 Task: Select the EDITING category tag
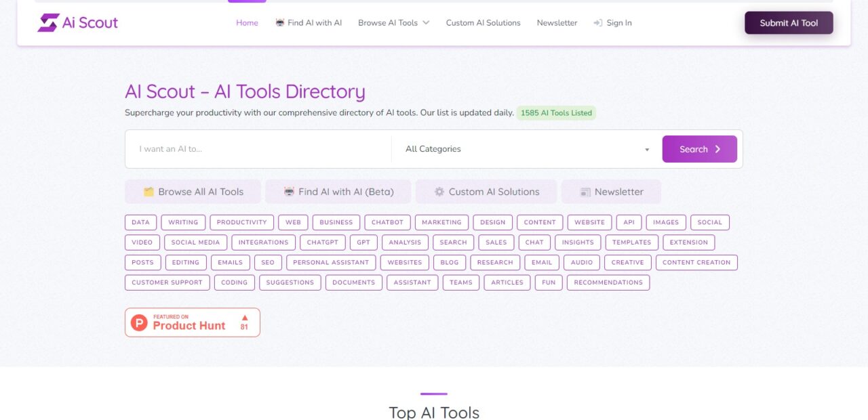pyautogui.click(x=186, y=263)
